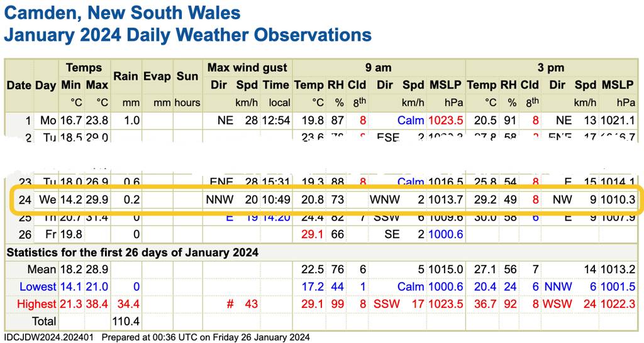This screenshot has height=343, width=644.
Task: Click gust time 10:49 on the 24th
Action: coord(277,200)
